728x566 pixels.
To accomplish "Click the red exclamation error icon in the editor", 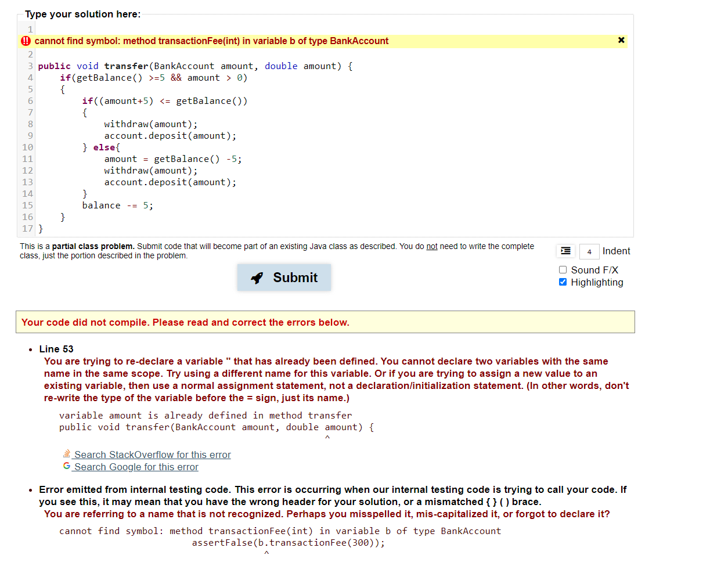I will pyautogui.click(x=26, y=41).
